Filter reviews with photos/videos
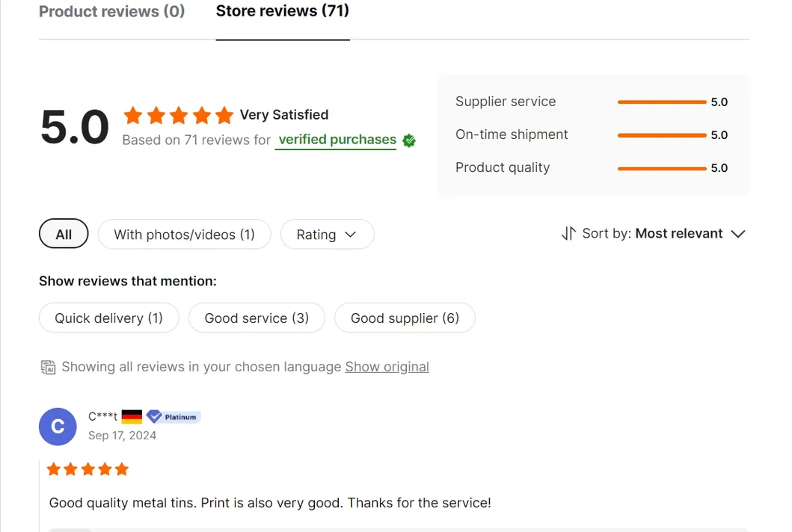This screenshot has height=532, width=792. (x=184, y=235)
